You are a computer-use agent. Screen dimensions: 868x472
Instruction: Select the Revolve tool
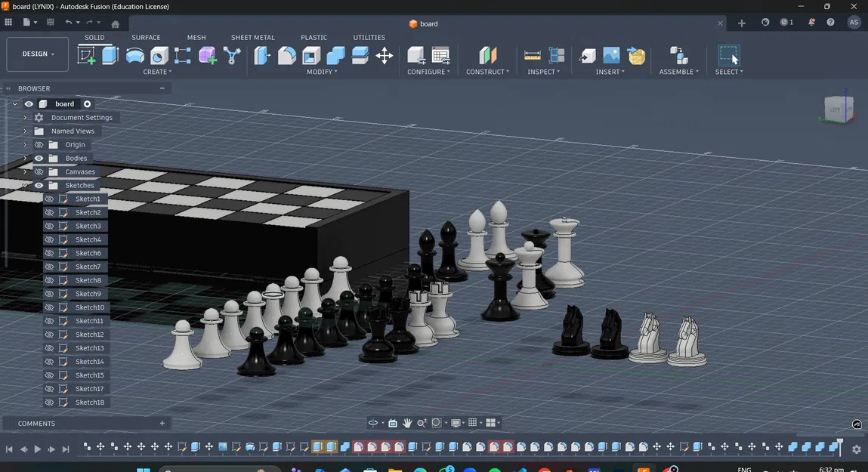coord(134,54)
